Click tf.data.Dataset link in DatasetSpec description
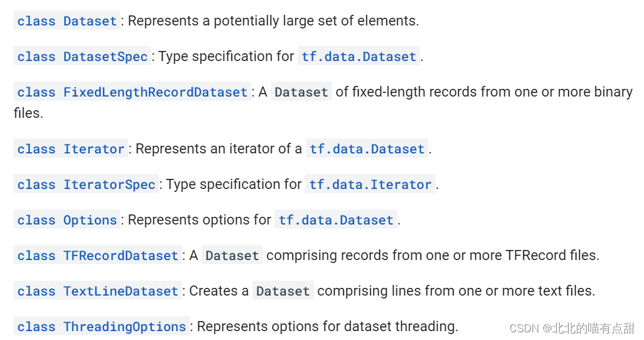The image size is (644, 340). pyautogui.click(x=359, y=57)
